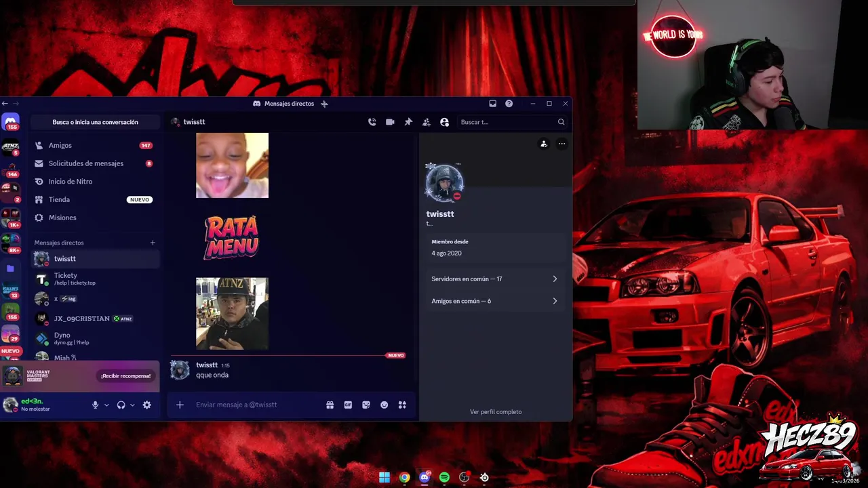Open the JX_09CRISTIAN direct message
Image resolution: width=868 pixels, height=488 pixels.
(x=94, y=319)
